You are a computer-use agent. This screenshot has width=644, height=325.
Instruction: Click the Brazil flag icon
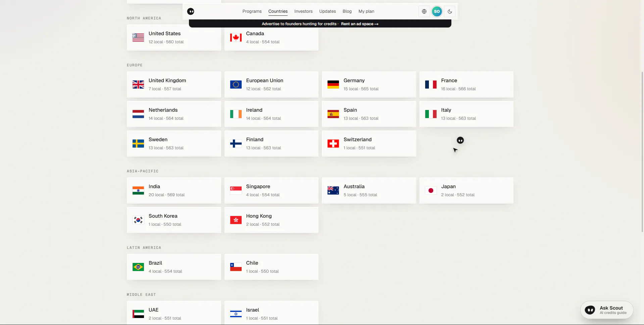click(138, 267)
